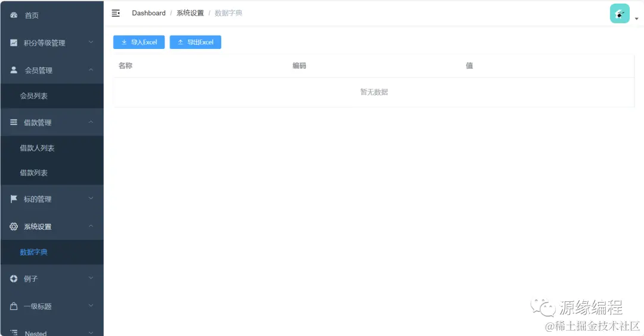Click the 值 column header

[x=469, y=66]
